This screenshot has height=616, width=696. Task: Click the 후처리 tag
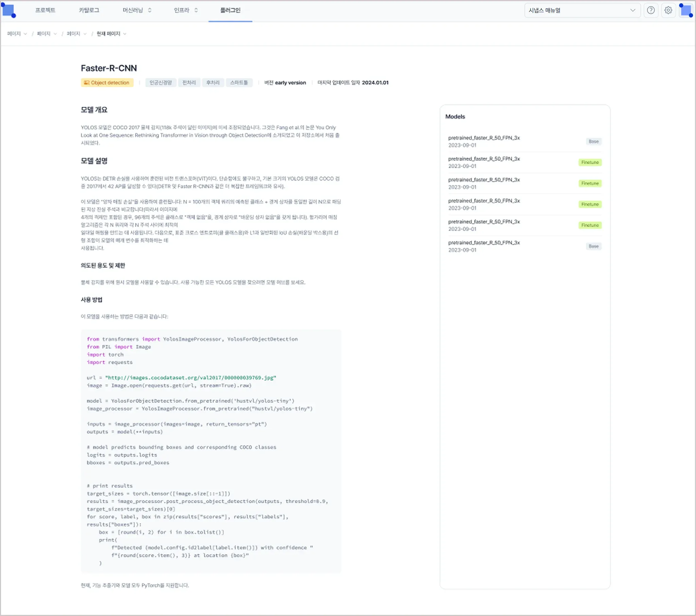pyautogui.click(x=213, y=83)
